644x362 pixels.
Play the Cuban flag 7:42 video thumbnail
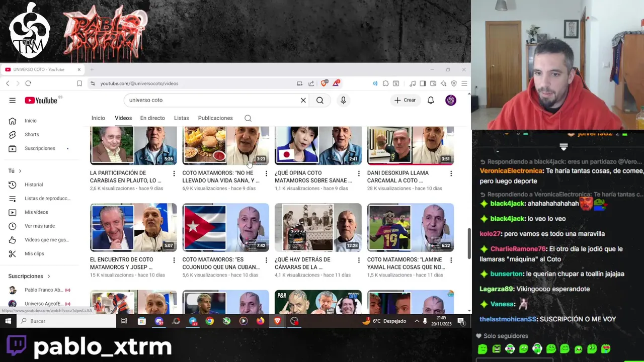point(226,227)
